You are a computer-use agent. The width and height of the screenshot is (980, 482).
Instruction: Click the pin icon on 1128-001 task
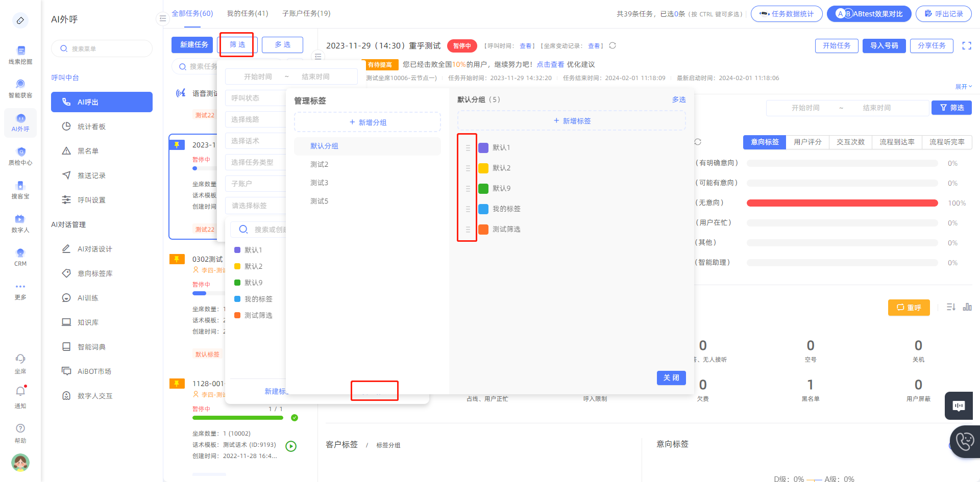point(177,384)
